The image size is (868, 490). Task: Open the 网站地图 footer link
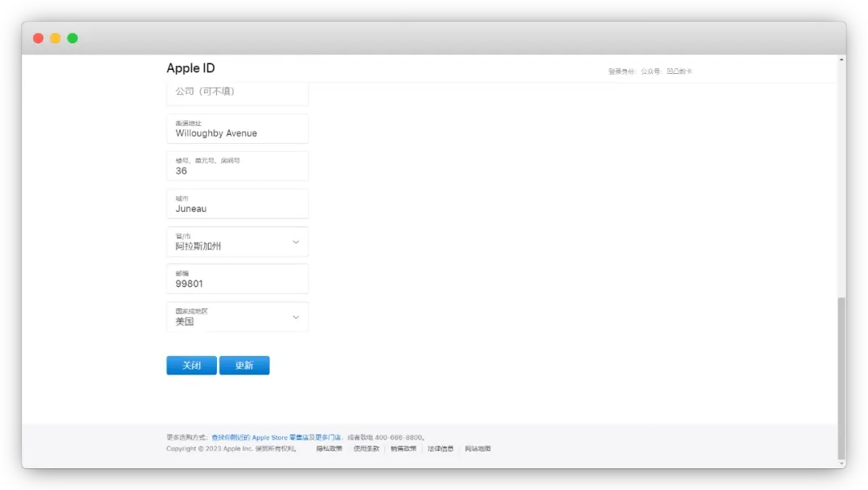477,448
